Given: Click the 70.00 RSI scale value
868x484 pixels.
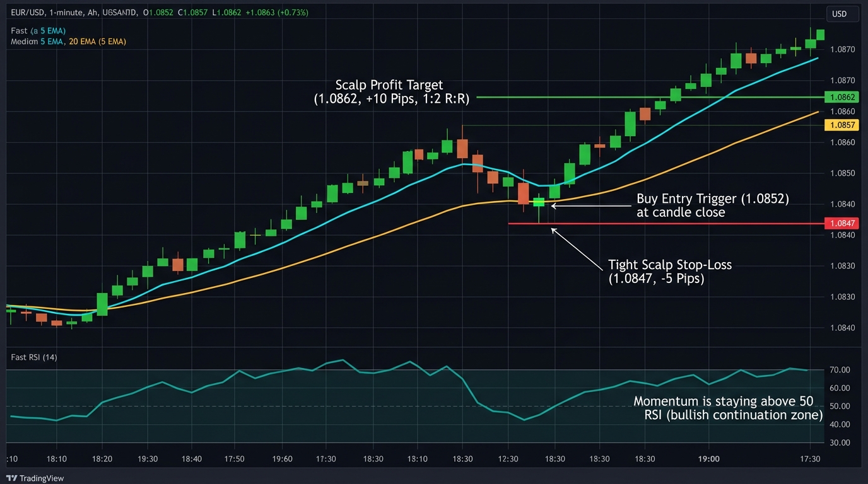Looking at the screenshot, I should [840, 370].
